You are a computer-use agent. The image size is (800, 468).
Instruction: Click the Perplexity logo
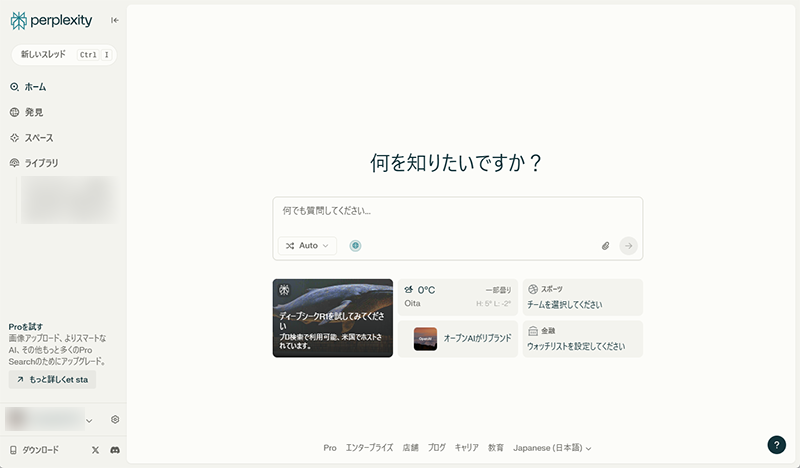point(51,20)
